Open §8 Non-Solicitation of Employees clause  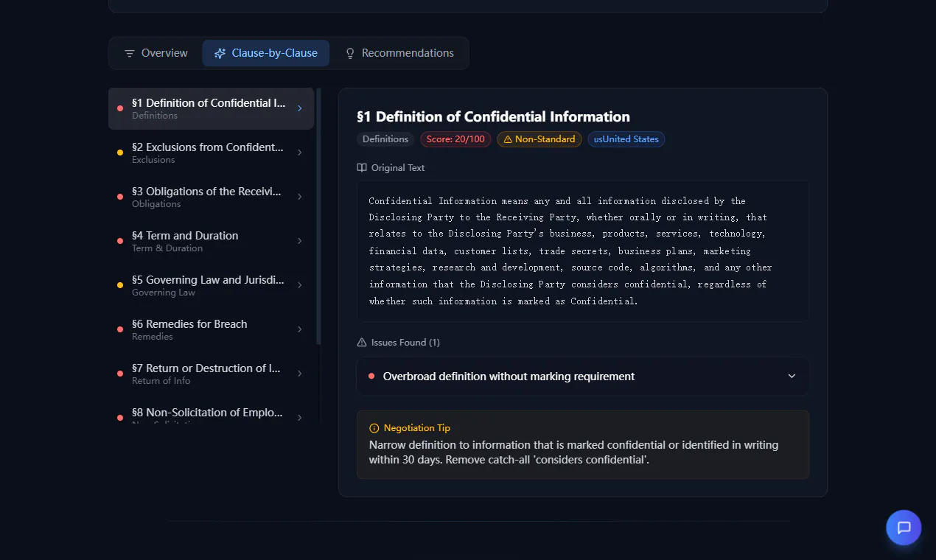[x=212, y=413]
